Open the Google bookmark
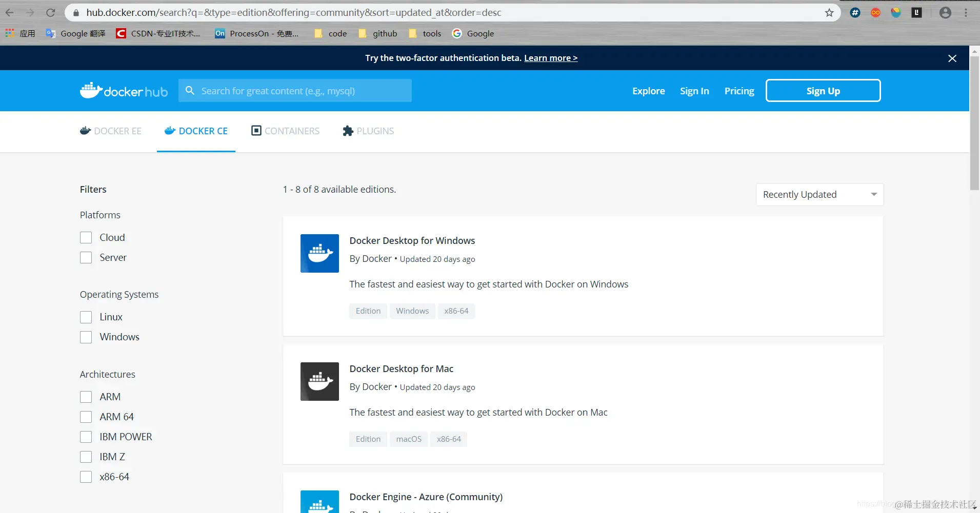Viewport: 980px width, 513px height. 473,33
